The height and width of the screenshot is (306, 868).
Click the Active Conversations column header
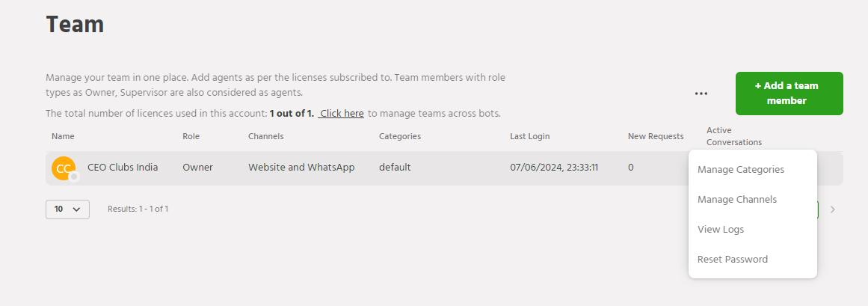[x=733, y=136]
